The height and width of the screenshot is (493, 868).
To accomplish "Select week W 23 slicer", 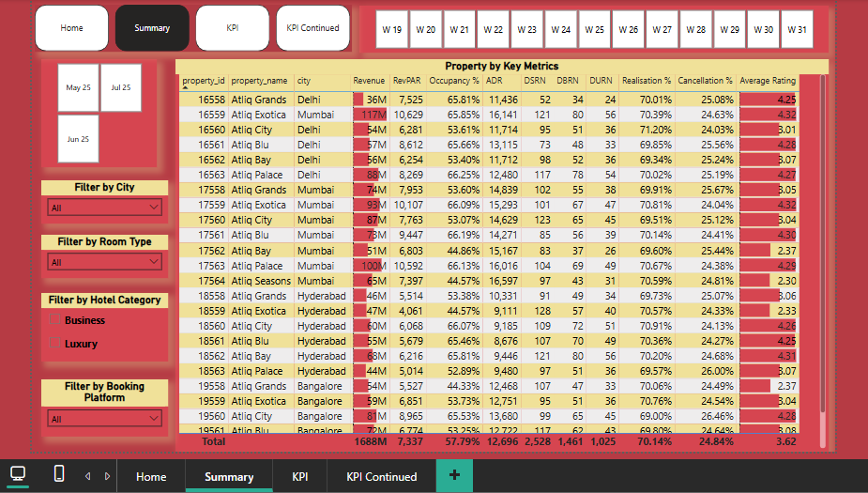I will pos(527,29).
